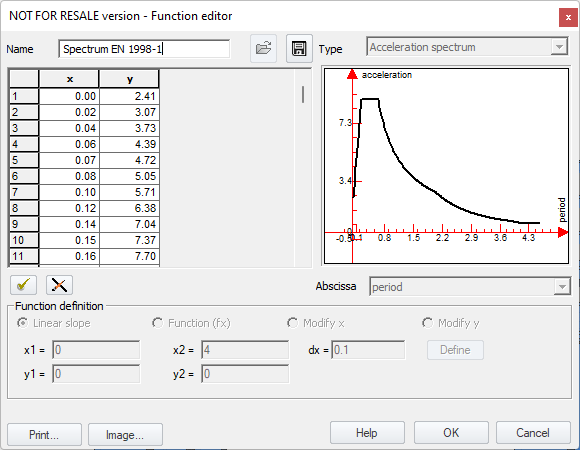Click the Print... button

(x=44, y=434)
